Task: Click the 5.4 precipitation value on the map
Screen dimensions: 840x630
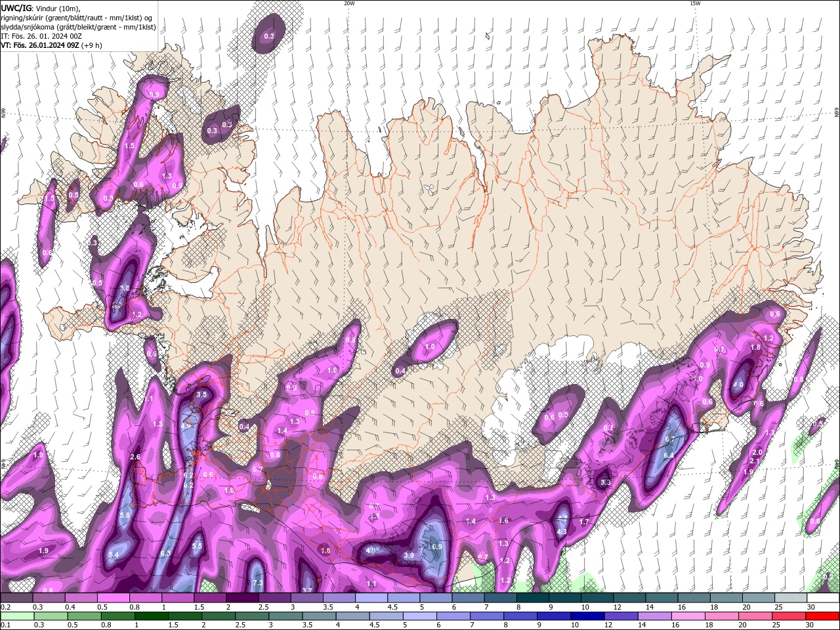Action: (x=114, y=555)
